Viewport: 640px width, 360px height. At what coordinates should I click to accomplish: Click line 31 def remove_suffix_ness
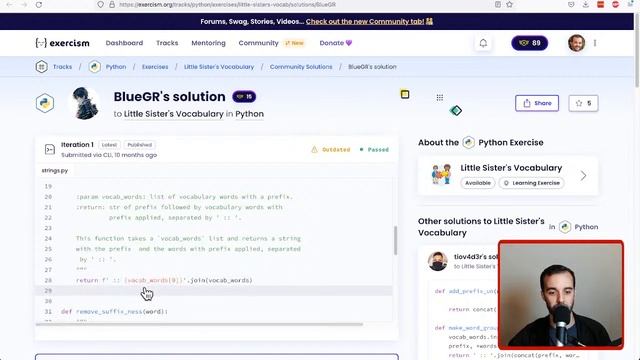click(x=114, y=311)
